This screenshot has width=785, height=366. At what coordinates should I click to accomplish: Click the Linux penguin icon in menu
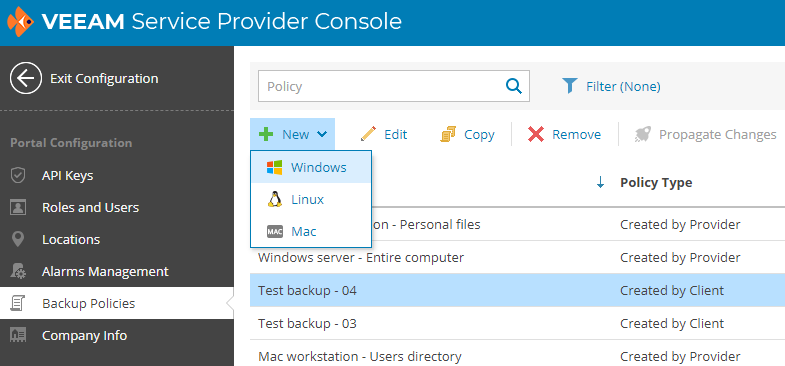(x=274, y=199)
